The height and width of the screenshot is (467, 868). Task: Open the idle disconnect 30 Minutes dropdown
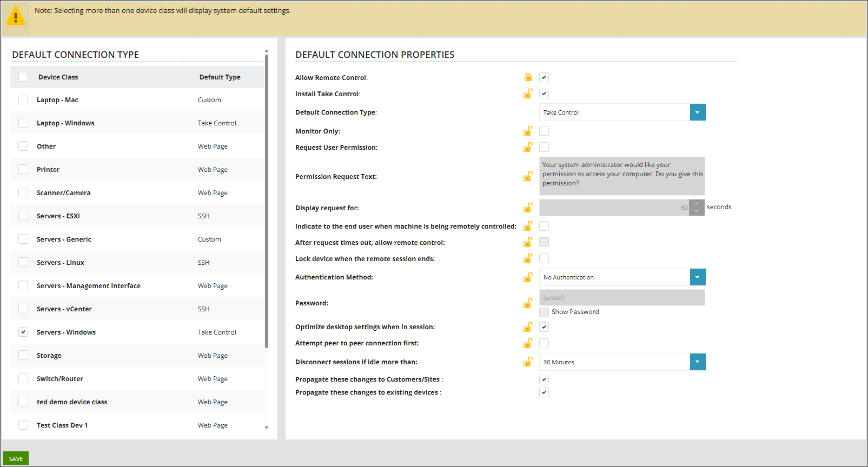click(x=697, y=362)
